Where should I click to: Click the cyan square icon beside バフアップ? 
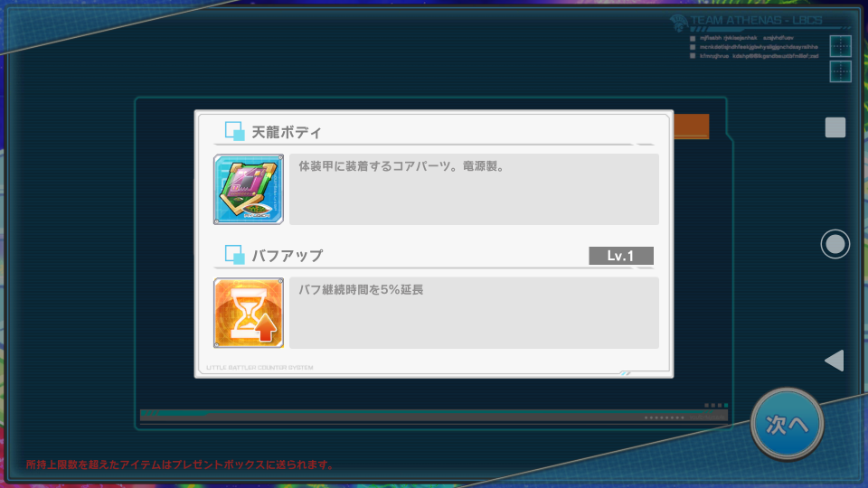point(235,255)
